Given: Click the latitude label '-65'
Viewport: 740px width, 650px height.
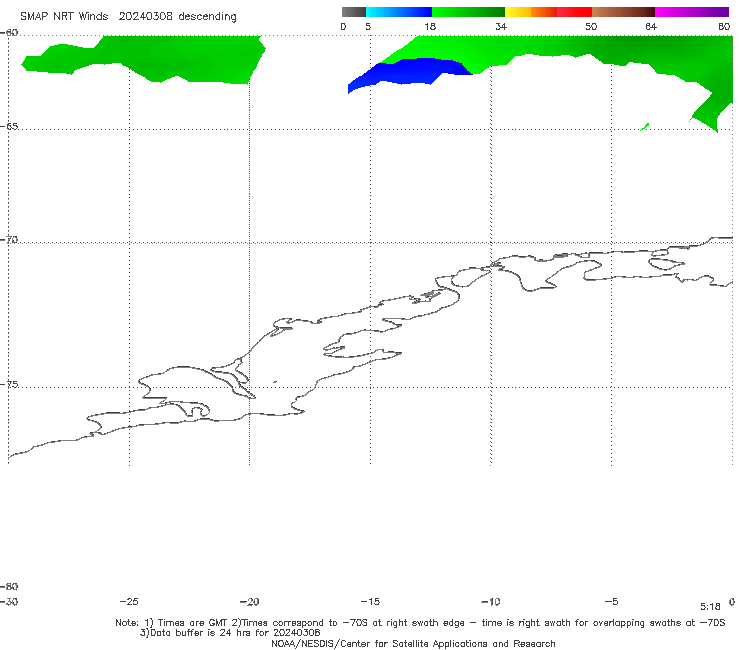Looking at the screenshot, I should tap(9, 127).
